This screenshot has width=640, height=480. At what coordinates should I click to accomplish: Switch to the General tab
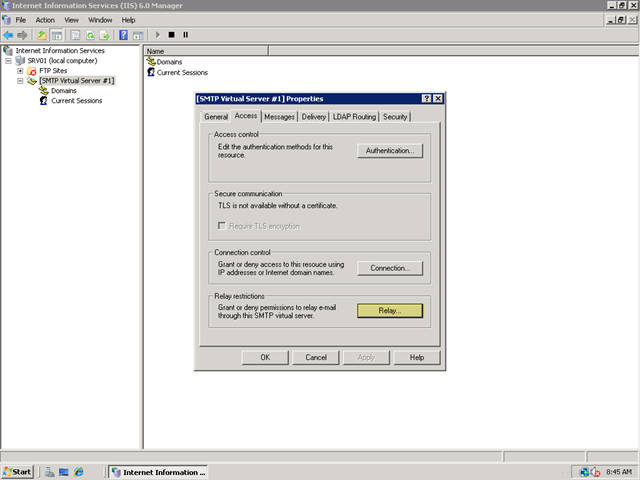click(x=216, y=117)
